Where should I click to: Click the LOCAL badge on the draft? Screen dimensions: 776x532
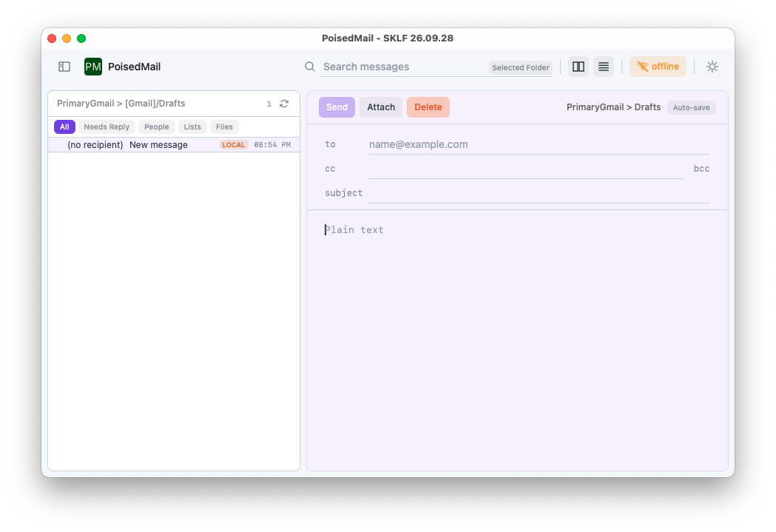[234, 145]
